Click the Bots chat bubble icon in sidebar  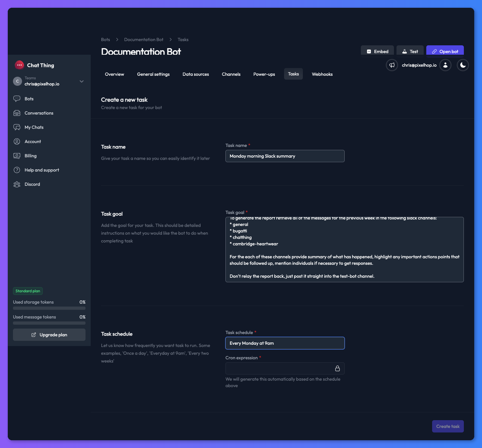pyautogui.click(x=17, y=99)
